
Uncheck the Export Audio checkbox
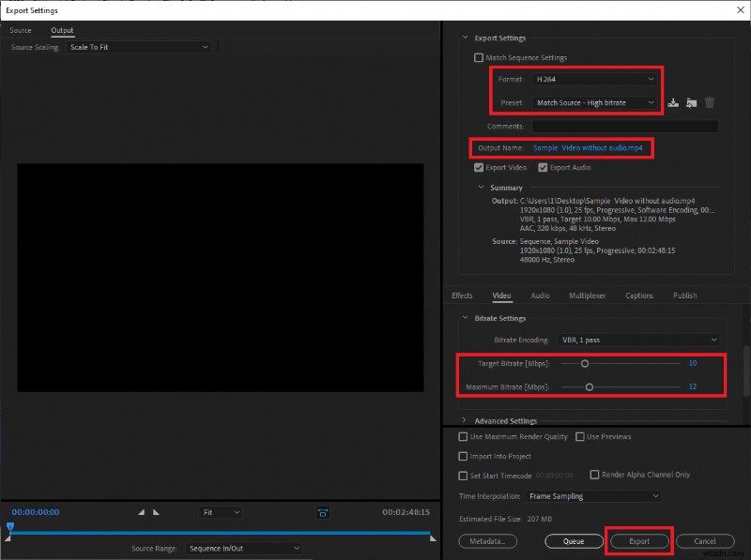tap(543, 168)
